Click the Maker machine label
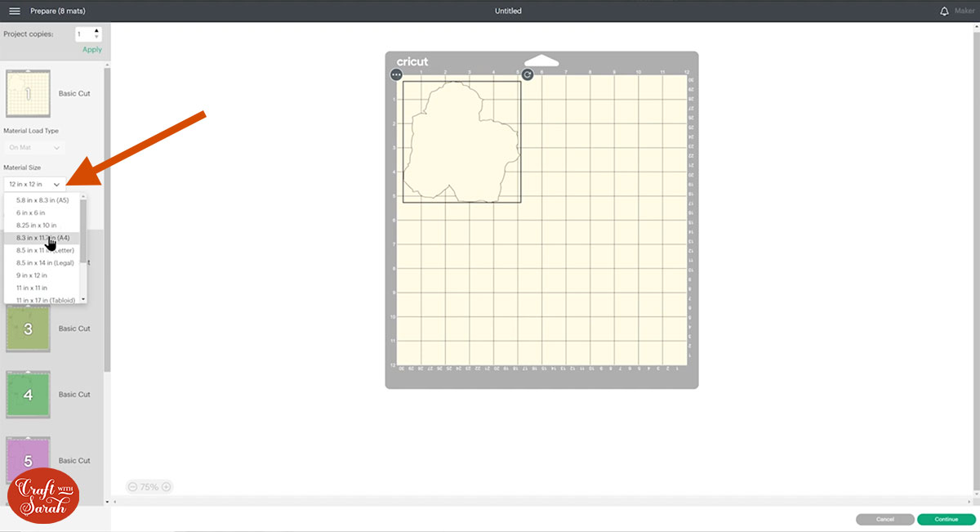Screen dimensions: 980x532 tap(964, 11)
